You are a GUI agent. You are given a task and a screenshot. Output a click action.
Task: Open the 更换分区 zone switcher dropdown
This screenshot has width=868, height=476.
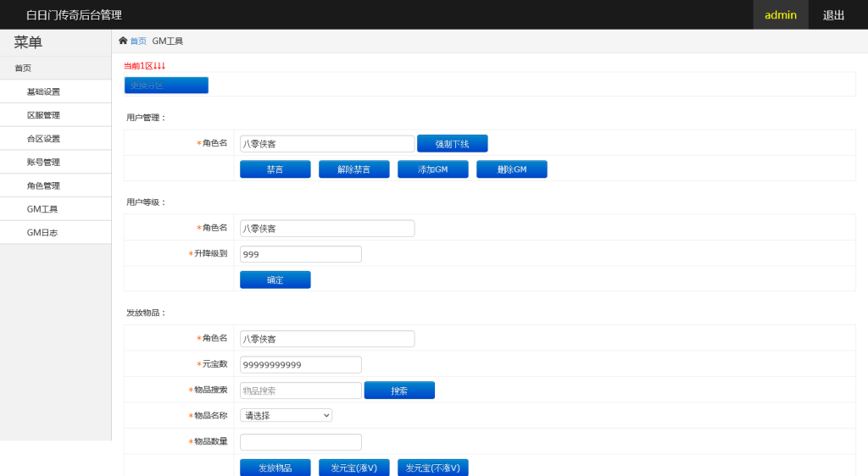coord(166,86)
